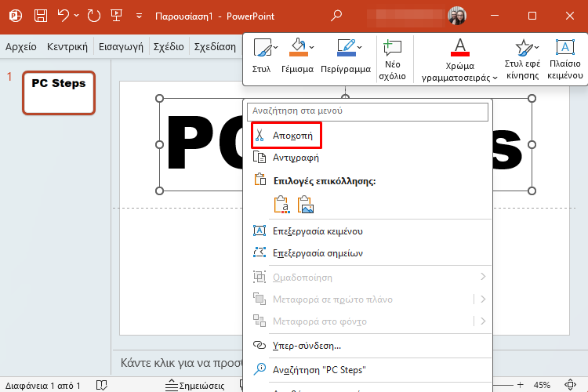Expand the Γέμισμα fill dropdown arrow
Viewport: 588px width, 392px height.
pos(311,47)
